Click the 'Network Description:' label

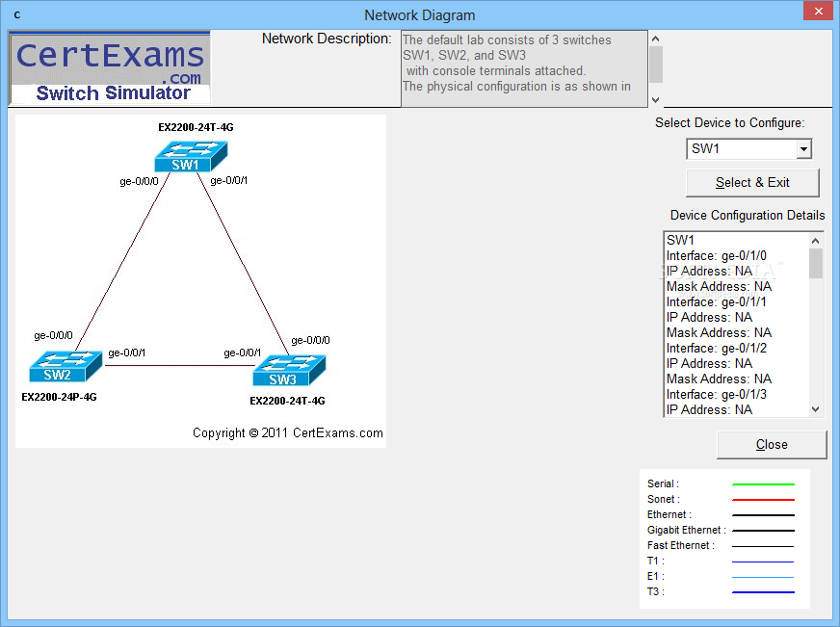(x=327, y=39)
